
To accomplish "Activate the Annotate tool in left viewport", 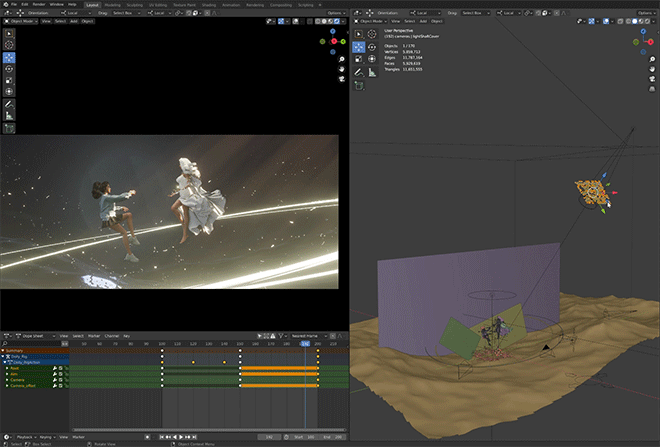I will pyautogui.click(x=9, y=104).
